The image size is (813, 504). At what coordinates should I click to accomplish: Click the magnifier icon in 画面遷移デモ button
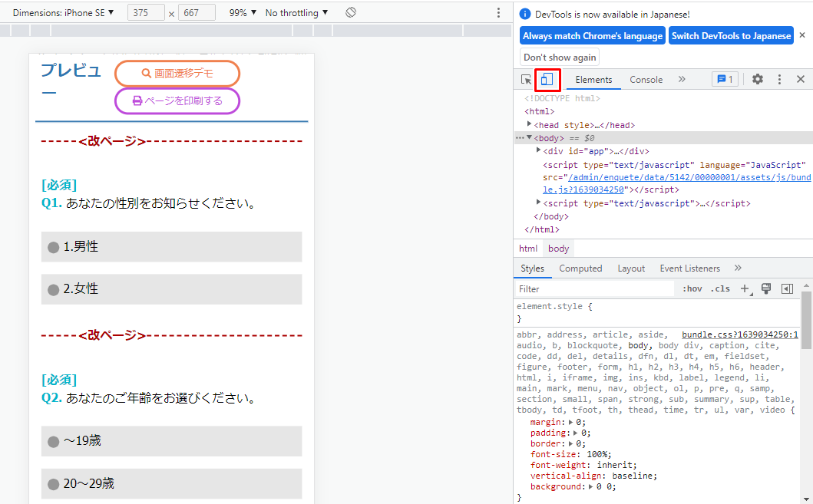(x=146, y=74)
